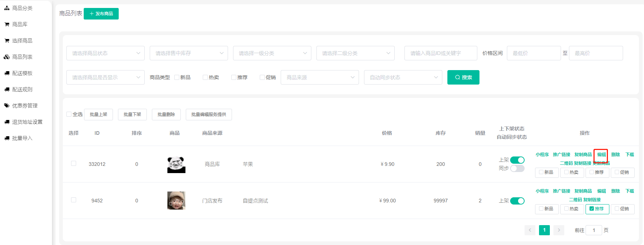Image resolution: width=644 pixels, height=245 pixels.
Task: Click the 最低价 price input field
Action: click(x=534, y=53)
